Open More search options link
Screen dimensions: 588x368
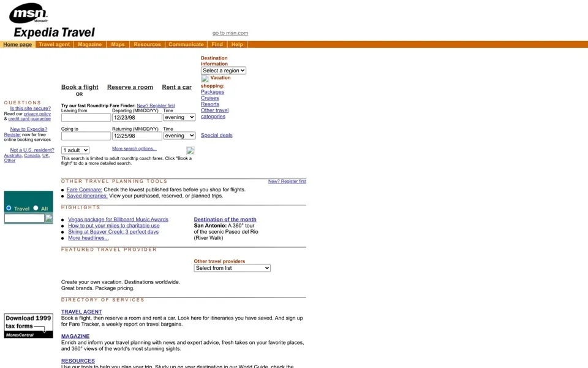134,148
